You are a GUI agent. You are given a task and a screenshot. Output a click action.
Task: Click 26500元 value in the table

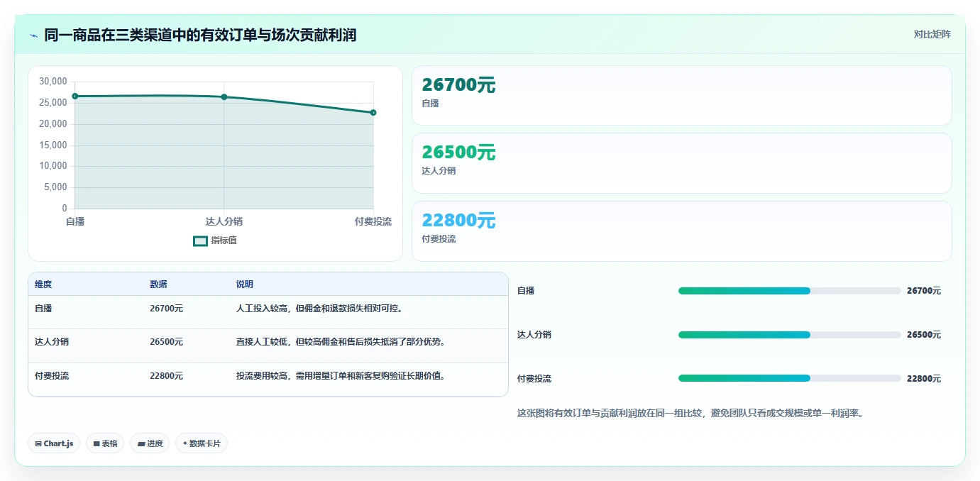pos(166,342)
